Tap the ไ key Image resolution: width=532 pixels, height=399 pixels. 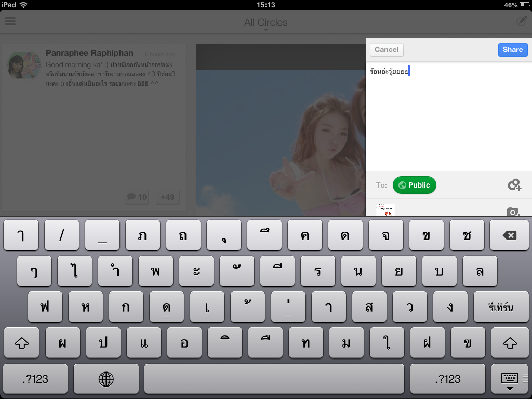pyautogui.click(x=75, y=271)
